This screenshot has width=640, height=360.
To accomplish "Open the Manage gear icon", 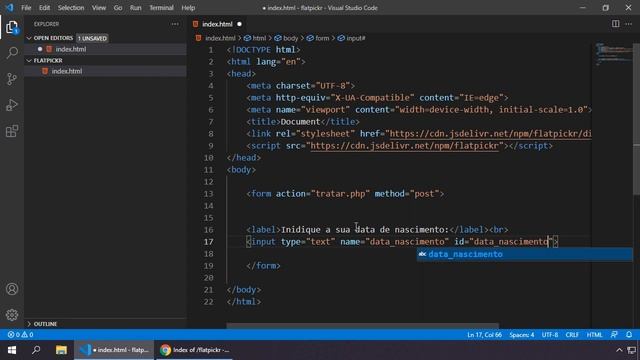I will click(12, 315).
